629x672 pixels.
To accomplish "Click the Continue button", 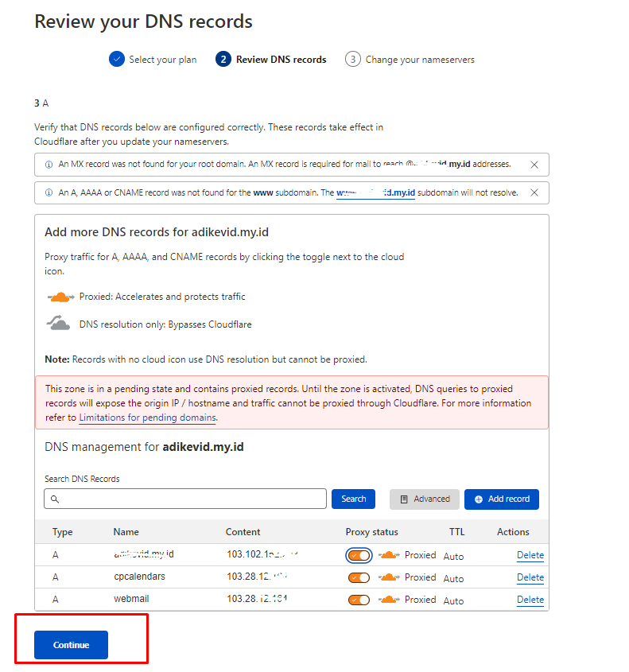I will (x=71, y=645).
